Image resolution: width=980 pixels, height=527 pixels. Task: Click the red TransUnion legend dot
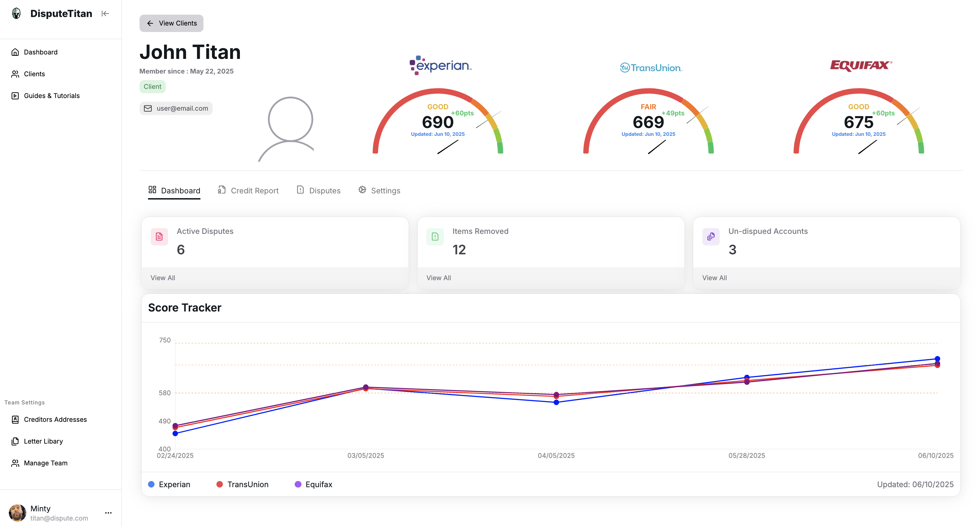(x=219, y=484)
